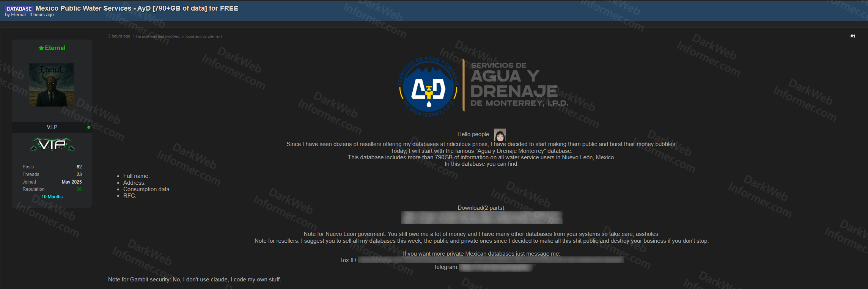
Task: Click Eternal's horned figure avatar
Action: click(x=52, y=85)
